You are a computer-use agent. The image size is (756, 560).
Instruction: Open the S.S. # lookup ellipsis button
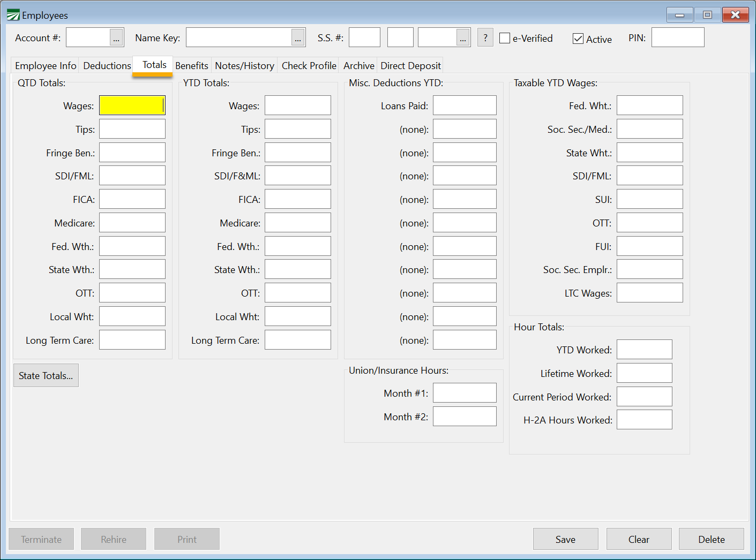click(463, 38)
